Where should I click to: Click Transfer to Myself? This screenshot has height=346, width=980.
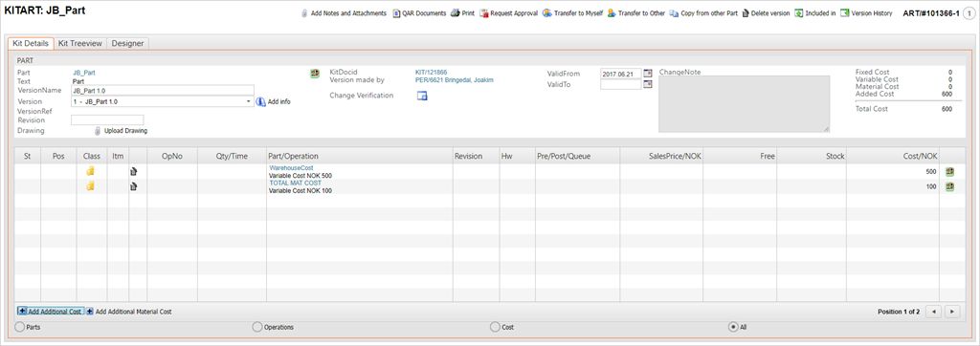point(572,13)
